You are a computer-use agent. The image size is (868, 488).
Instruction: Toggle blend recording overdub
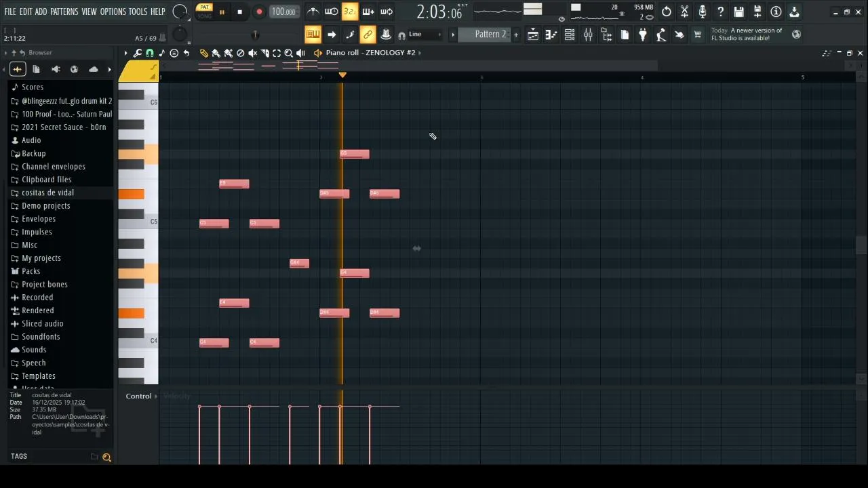point(368,12)
